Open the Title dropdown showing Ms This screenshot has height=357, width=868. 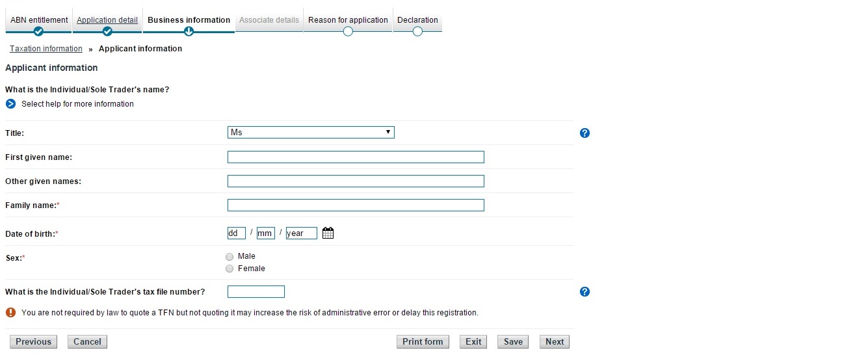(x=311, y=133)
